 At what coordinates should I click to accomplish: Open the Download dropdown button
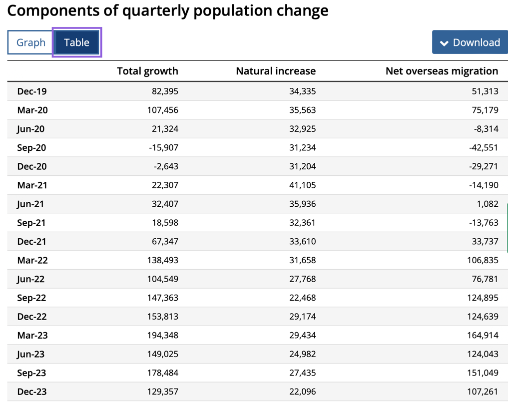click(470, 42)
